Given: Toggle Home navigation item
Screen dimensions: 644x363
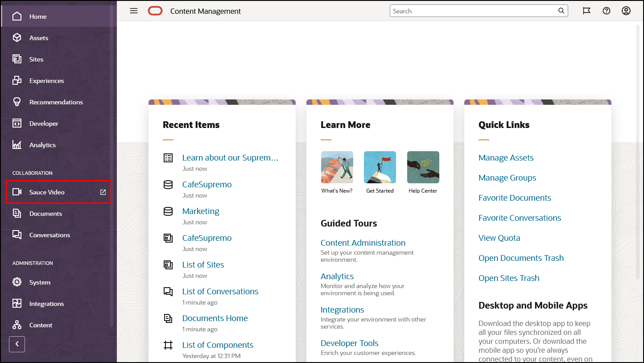Looking at the screenshot, I should 38,16.
